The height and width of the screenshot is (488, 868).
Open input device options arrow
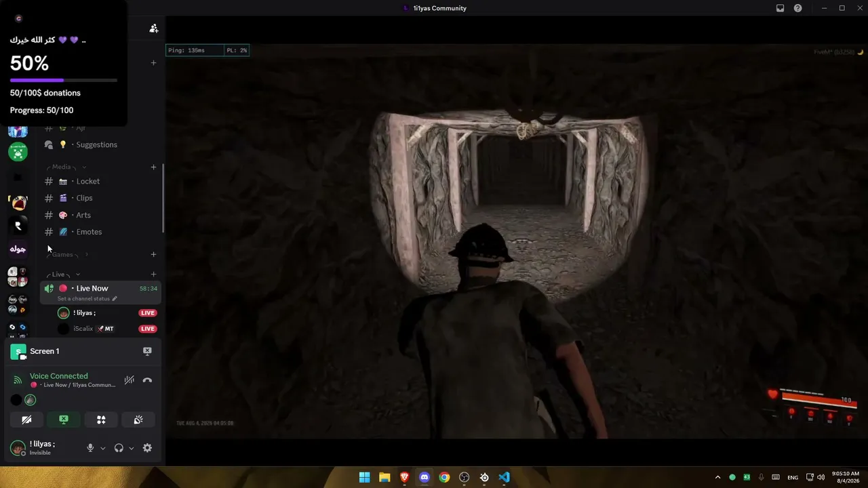click(103, 448)
